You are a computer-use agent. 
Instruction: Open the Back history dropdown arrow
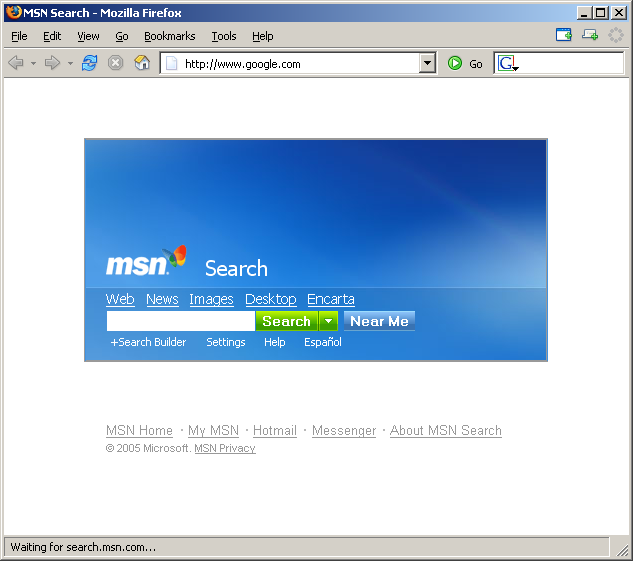(x=34, y=63)
